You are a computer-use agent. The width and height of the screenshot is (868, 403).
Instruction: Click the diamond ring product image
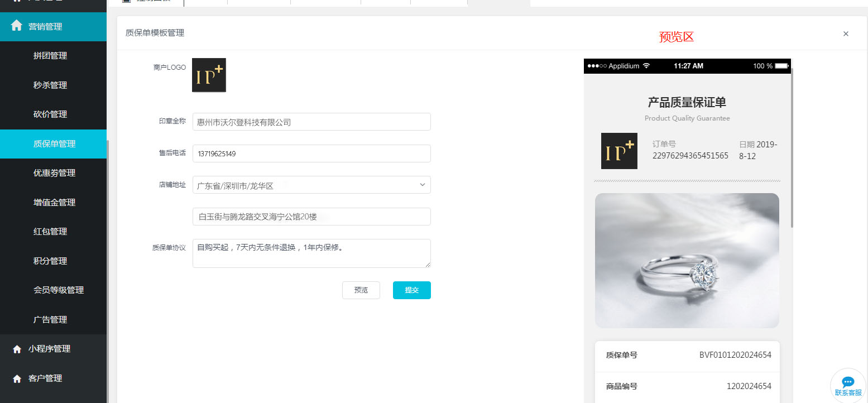tap(687, 260)
